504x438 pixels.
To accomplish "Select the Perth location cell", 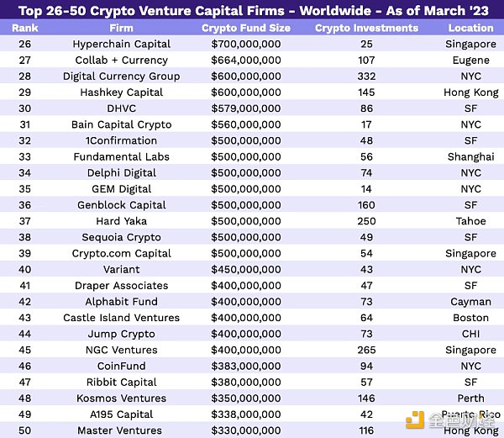I will [470, 398].
